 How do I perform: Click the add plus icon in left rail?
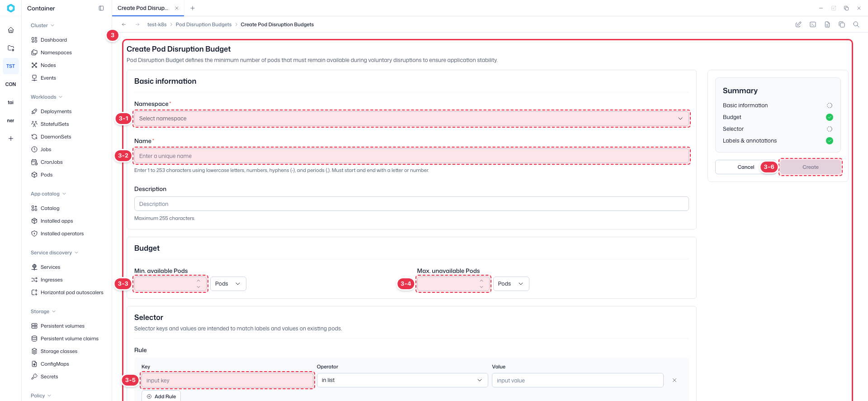tap(11, 138)
